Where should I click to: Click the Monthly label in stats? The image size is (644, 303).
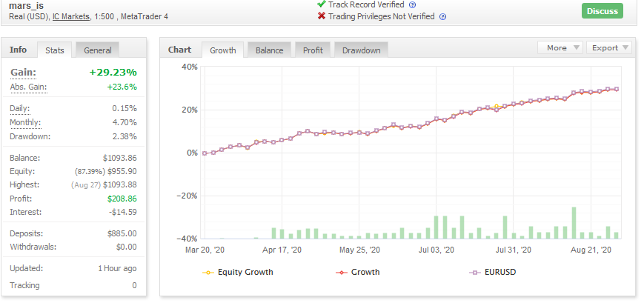pyautogui.click(x=25, y=122)
